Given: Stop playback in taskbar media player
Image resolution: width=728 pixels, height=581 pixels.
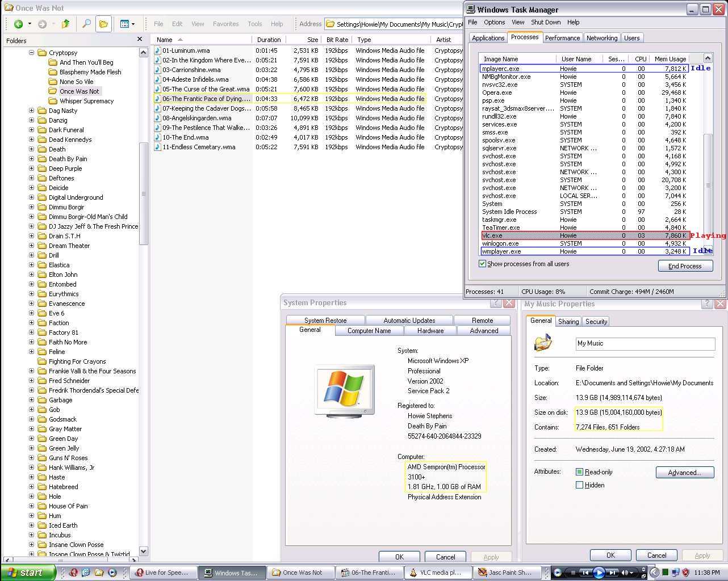Looking at the screenshot, I should [573, 572].
